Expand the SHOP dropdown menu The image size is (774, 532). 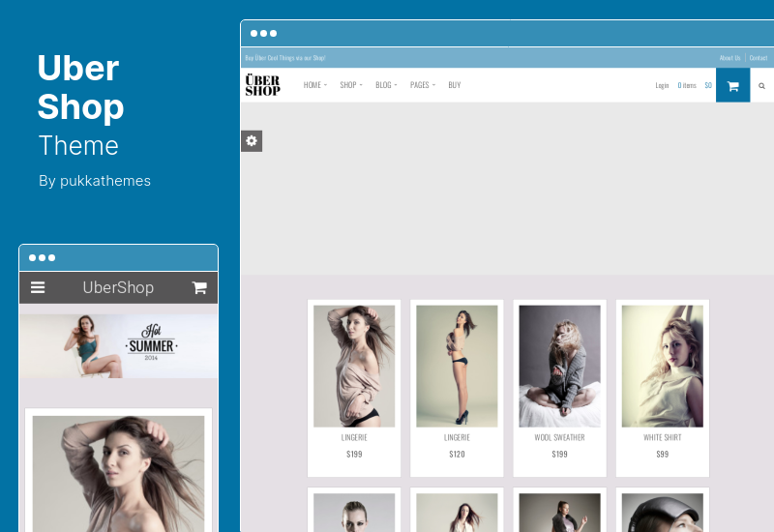(351, 85)
